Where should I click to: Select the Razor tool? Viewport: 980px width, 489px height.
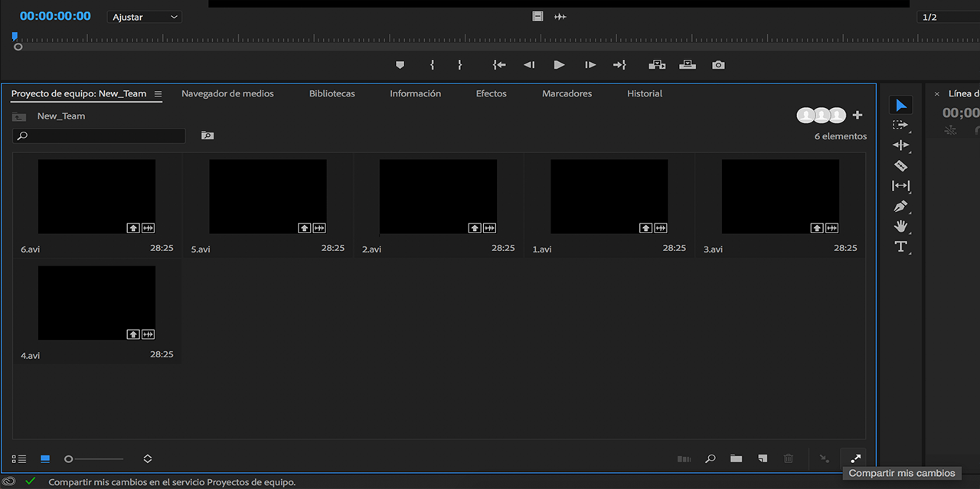pos(900,165)
